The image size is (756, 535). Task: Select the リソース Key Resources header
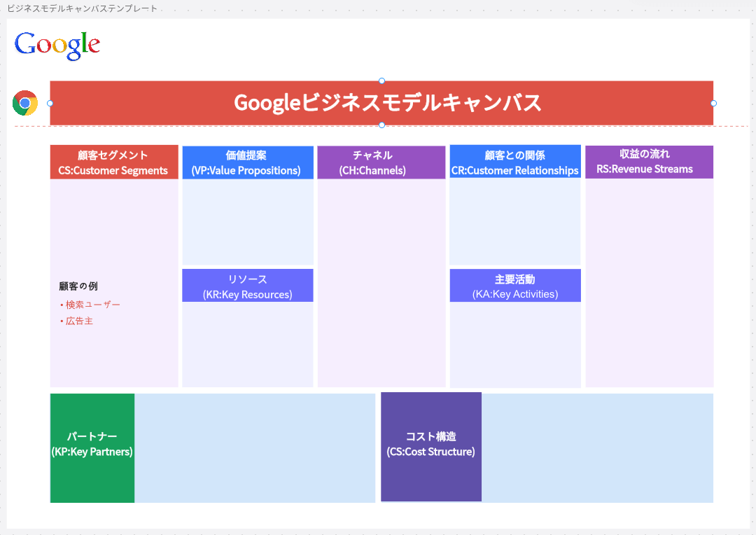(247, 286)
